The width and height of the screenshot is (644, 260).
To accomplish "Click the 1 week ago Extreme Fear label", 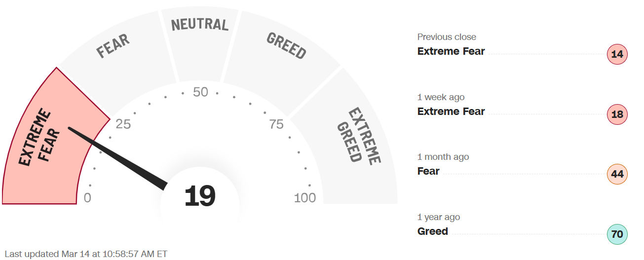I will click(x=451, y=111).
